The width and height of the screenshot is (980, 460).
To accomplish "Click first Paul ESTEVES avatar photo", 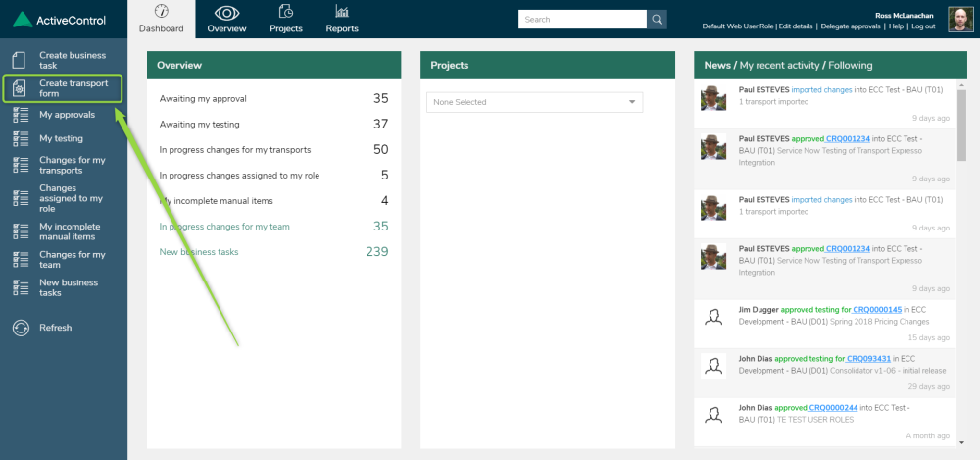I will (713, 98).
